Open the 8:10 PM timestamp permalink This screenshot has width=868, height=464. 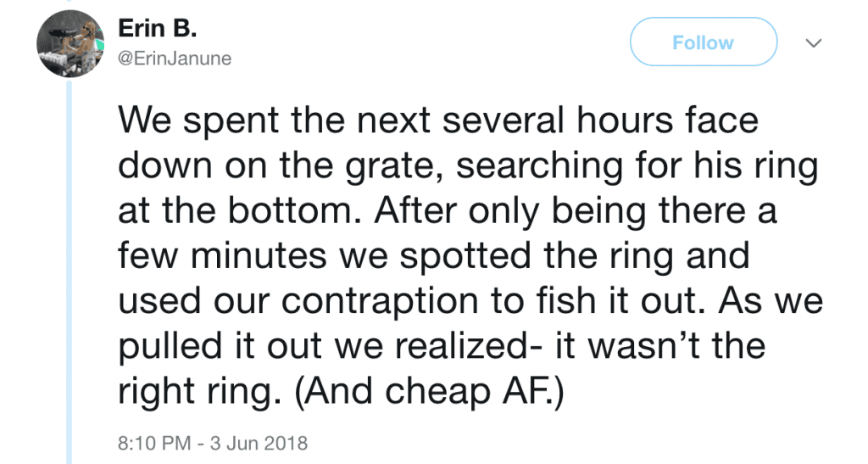point(154,443)
